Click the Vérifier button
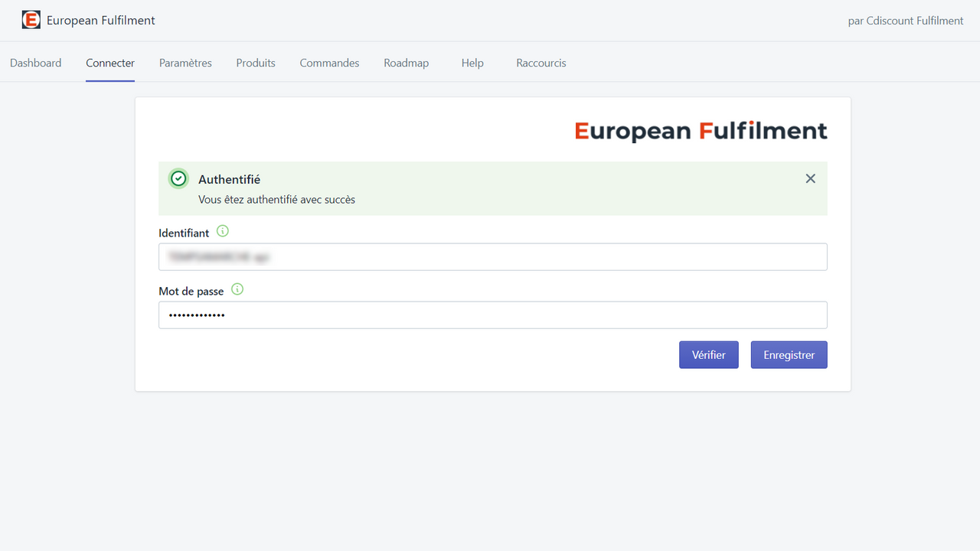 pyautogui.click(x=709, y=355)
